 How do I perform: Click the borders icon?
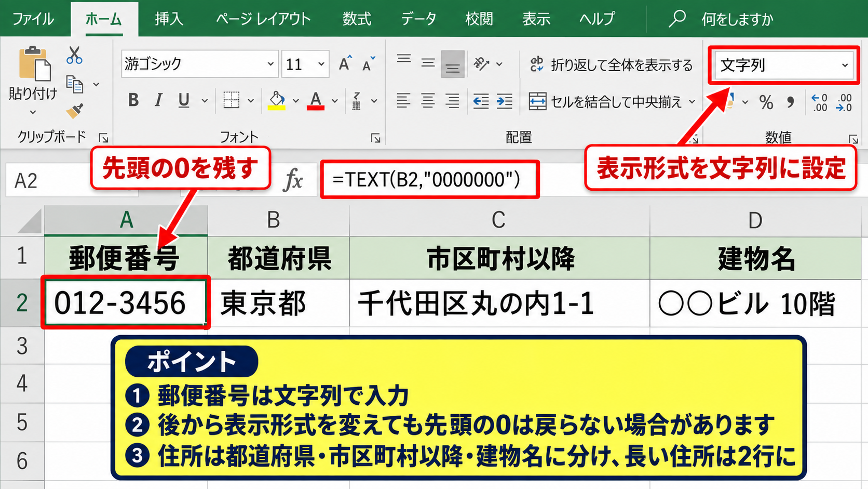[231, 100]
